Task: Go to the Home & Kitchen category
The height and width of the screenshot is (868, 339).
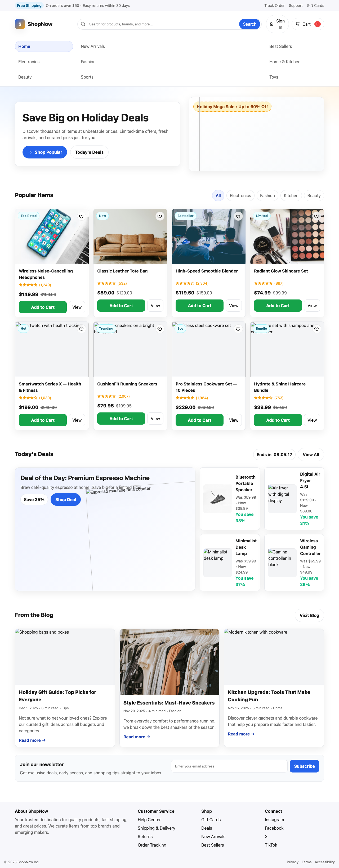Action: click(x=285, y=62)
